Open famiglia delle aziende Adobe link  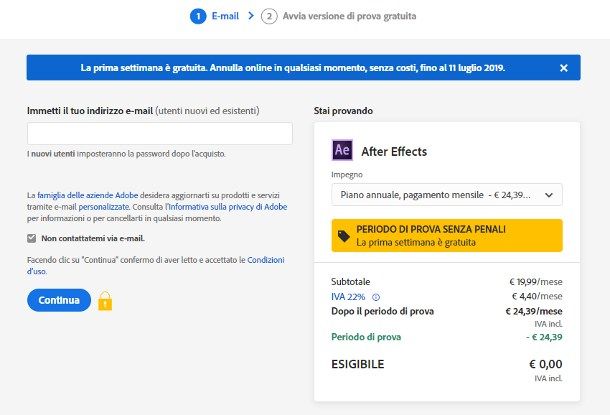click(x=88, y=195)
